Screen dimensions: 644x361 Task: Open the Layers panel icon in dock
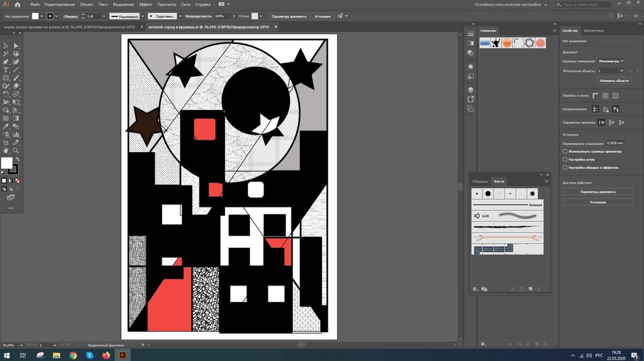[x=470, y=90]
